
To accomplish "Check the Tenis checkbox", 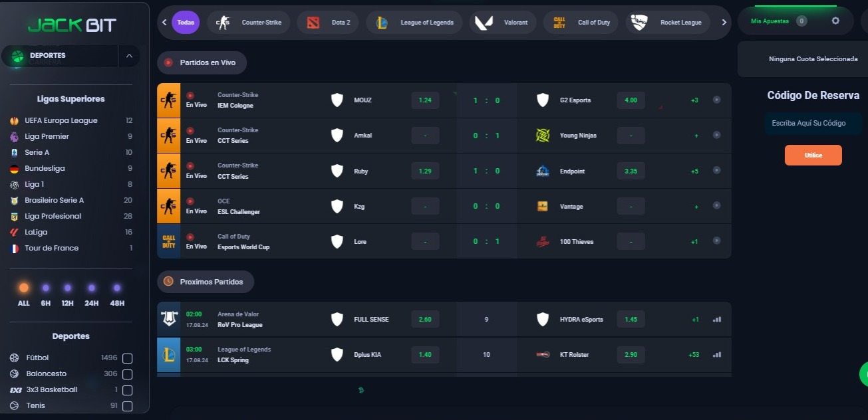I will 128,406.
